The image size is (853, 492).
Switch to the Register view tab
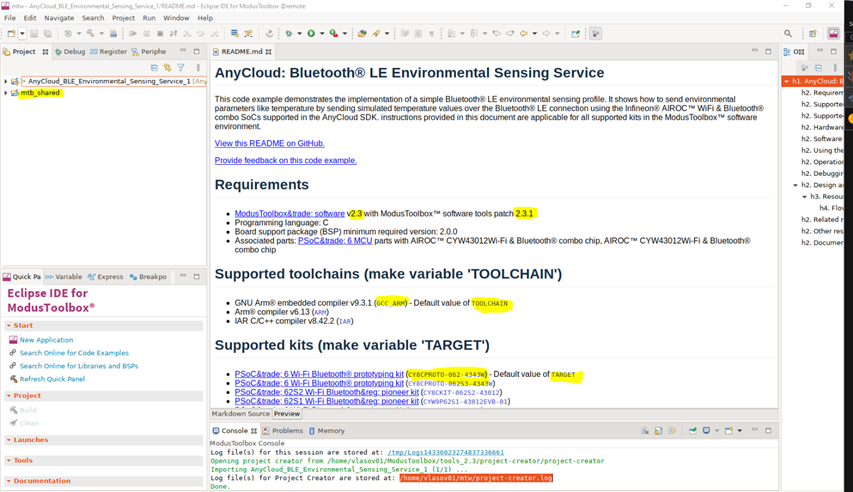point(108,52)
